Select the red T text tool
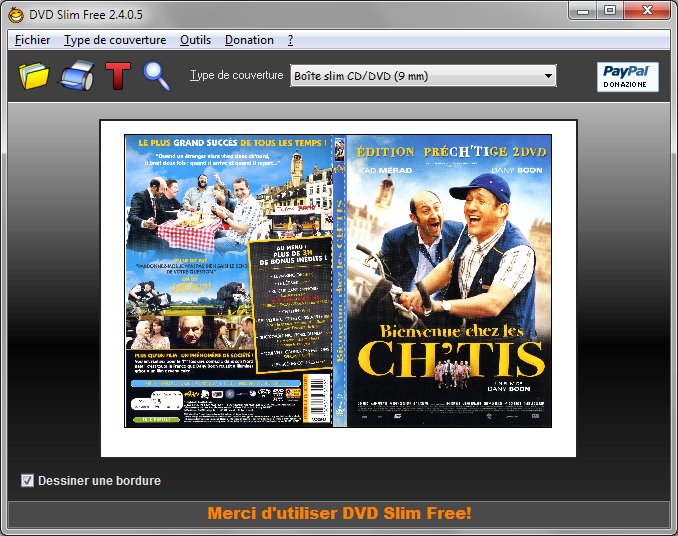This screenshot has width=678, height=536. [118, 76]
